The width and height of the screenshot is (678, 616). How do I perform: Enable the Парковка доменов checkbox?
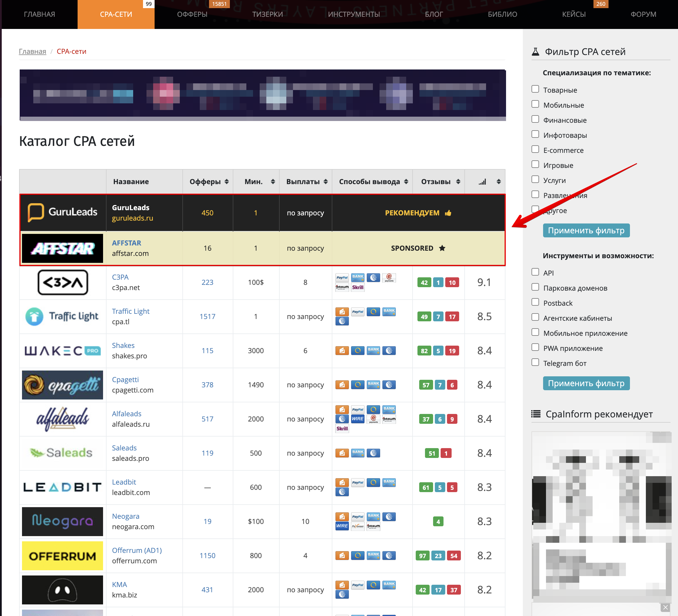point(535,287)
